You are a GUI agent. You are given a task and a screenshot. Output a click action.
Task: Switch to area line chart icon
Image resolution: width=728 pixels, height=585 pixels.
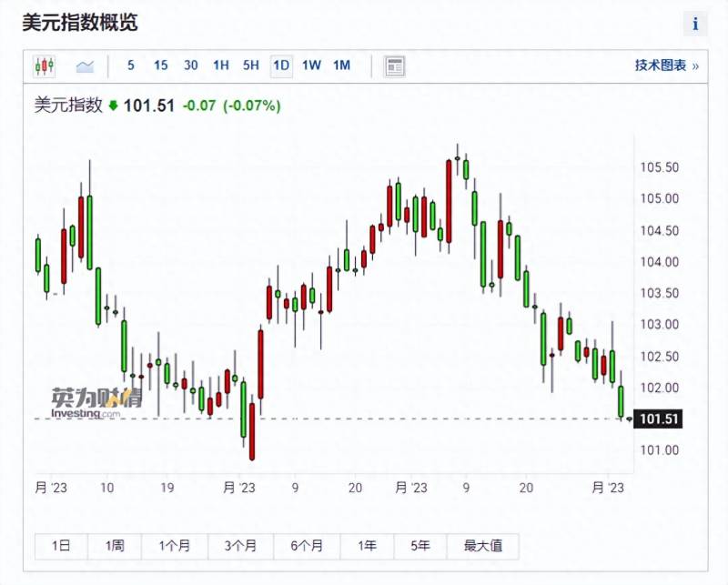click(x=85, y=66)
